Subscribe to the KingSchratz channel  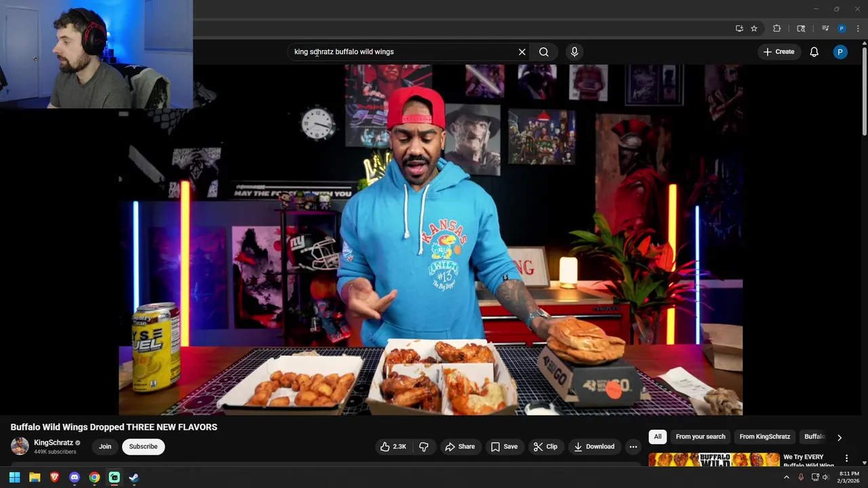143,447
